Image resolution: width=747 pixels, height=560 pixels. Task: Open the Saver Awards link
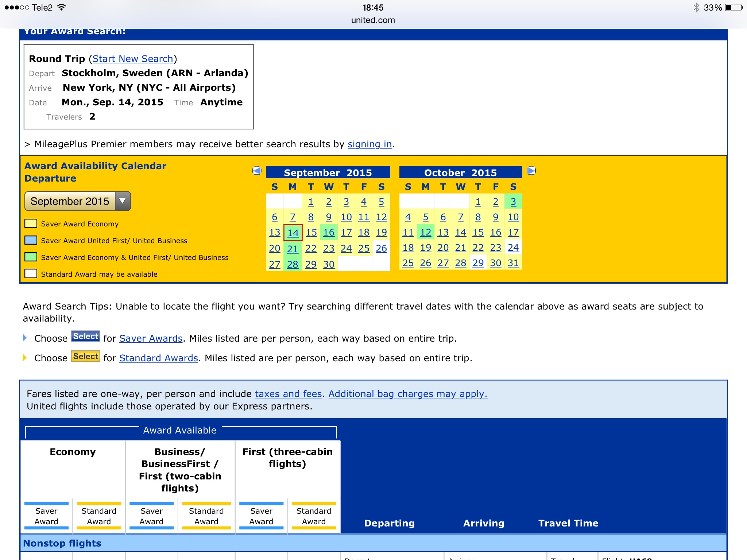click(151, 338)
